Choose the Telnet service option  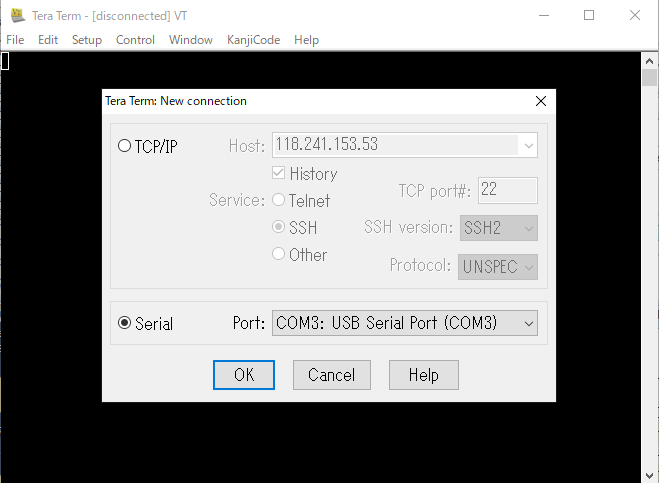(x=278, y=200)
